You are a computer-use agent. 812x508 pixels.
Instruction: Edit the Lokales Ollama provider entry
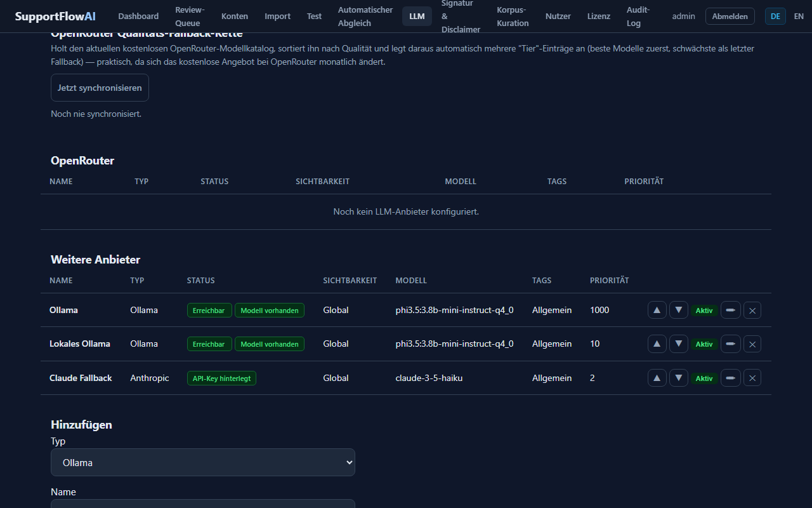coord(731,344)
